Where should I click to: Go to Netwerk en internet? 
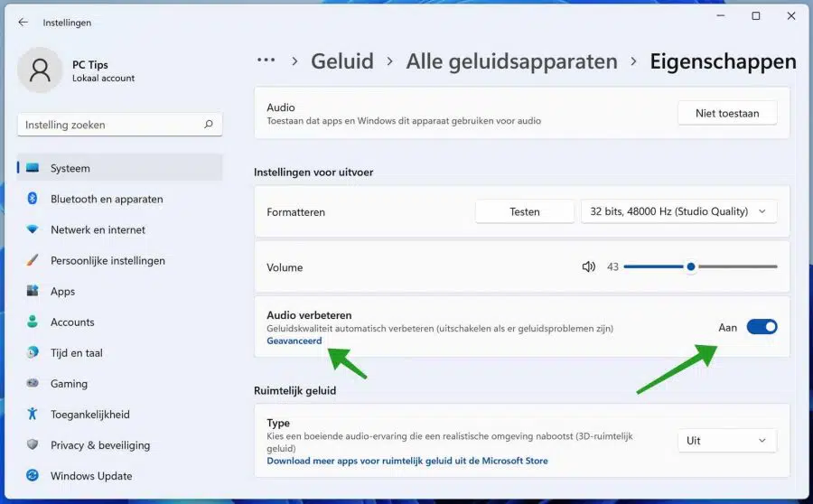click(120, 229)
